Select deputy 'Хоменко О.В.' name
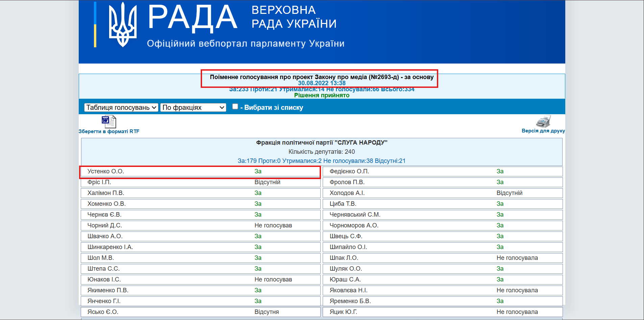Image resolution: width=644 pixels, height=320 pixels. pos(106,204)
